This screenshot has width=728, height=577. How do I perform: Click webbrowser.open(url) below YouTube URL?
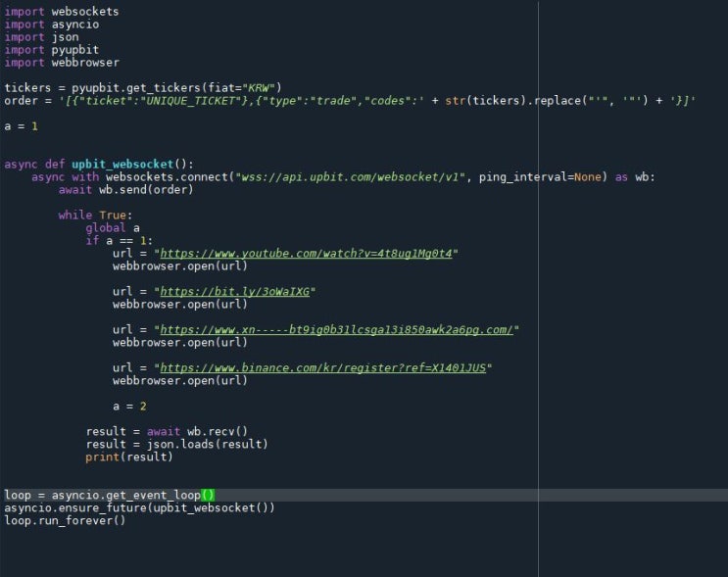tap(179, 266)
